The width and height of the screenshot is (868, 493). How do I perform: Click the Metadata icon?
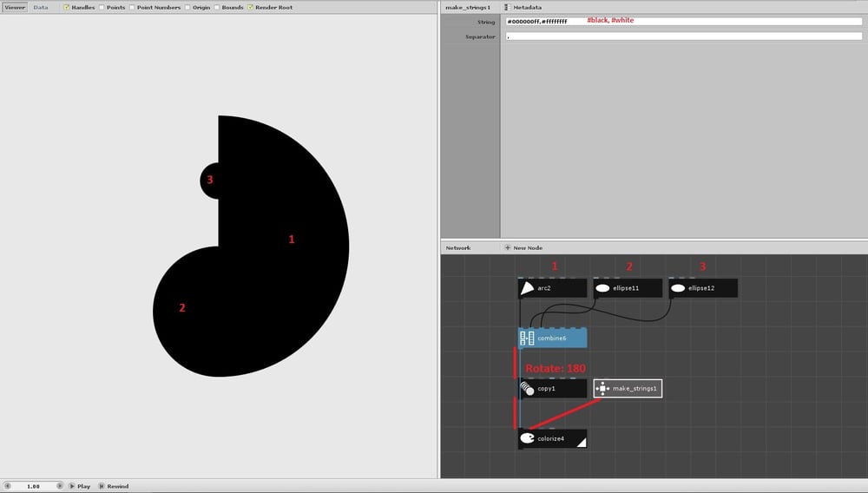pos(507,7)
